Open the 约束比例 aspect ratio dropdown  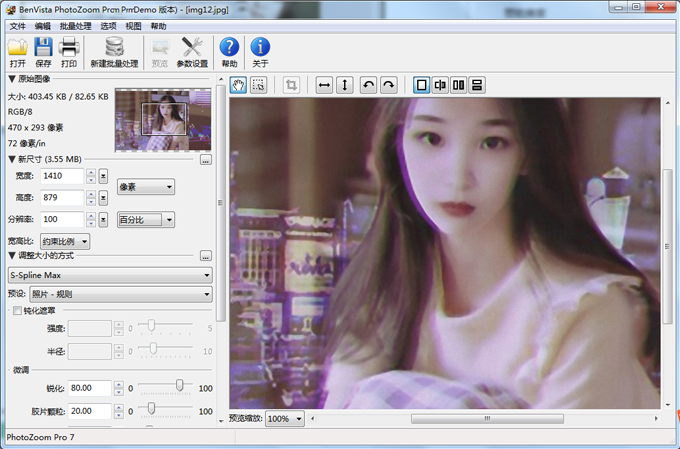coord(72,241)
